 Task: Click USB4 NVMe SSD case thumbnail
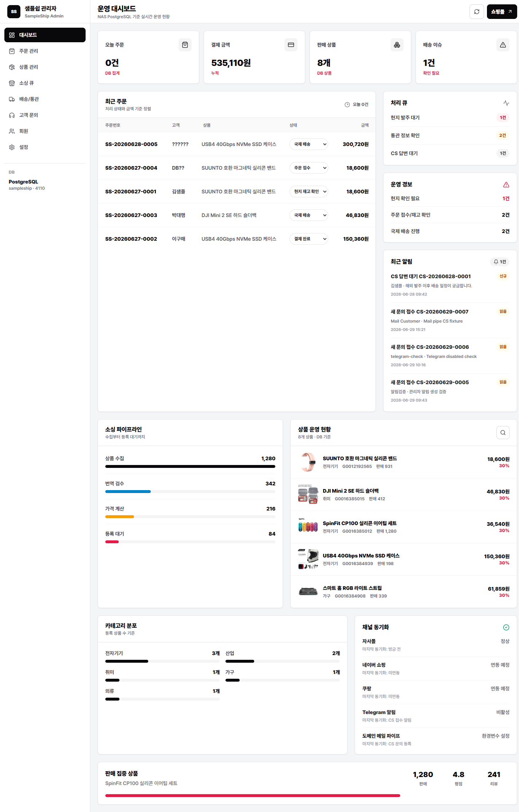[x=308, y=559]
